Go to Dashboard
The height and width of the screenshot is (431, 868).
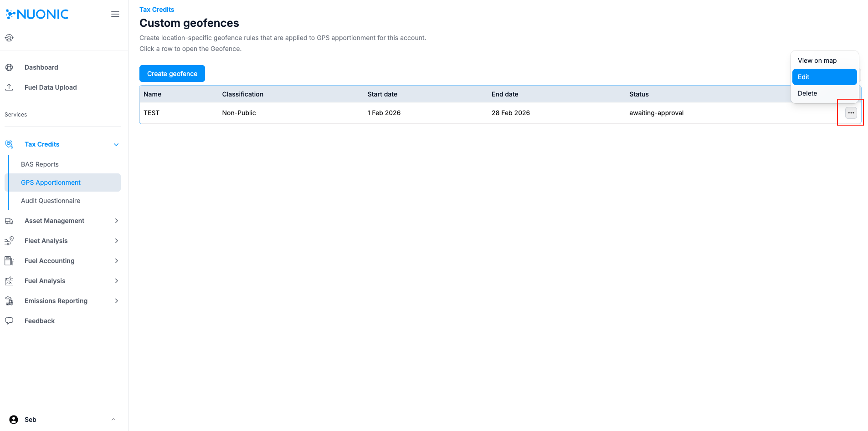41,67
